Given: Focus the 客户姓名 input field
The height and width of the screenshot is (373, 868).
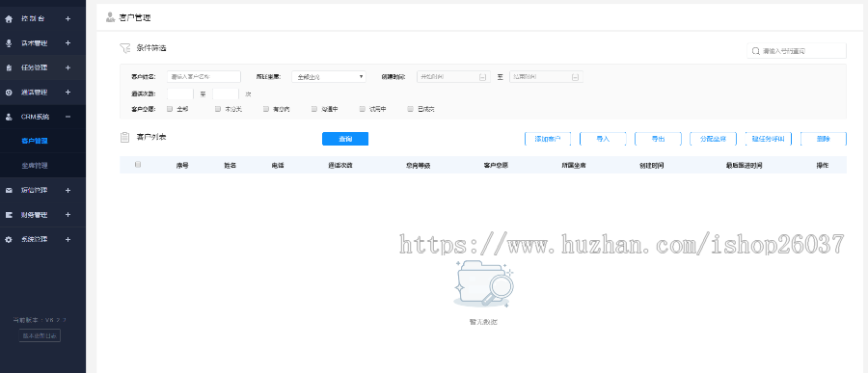Looking at the screenshot, I should click(x=203, y=77).
